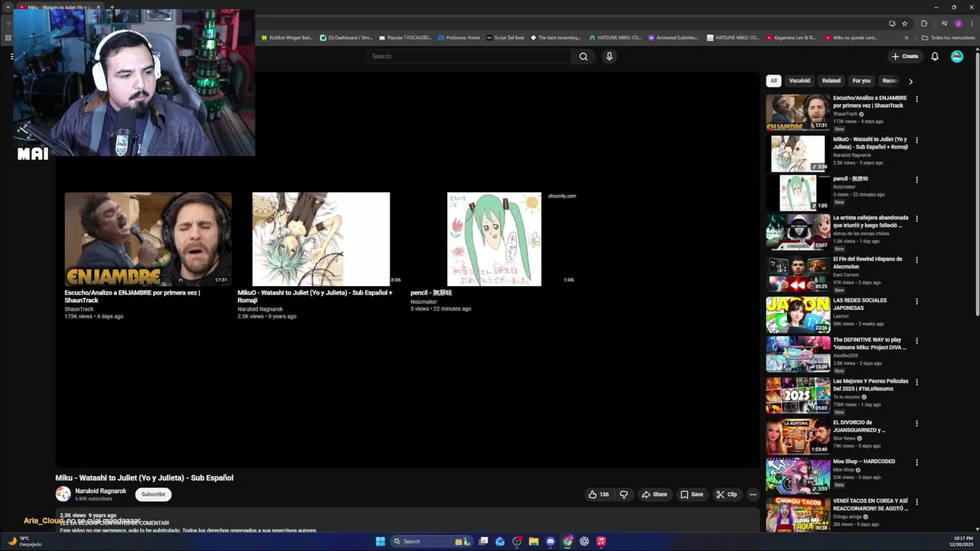Open the Windows Start menu
This screenshot has width=980, height=551.
(x=380, y=541)
